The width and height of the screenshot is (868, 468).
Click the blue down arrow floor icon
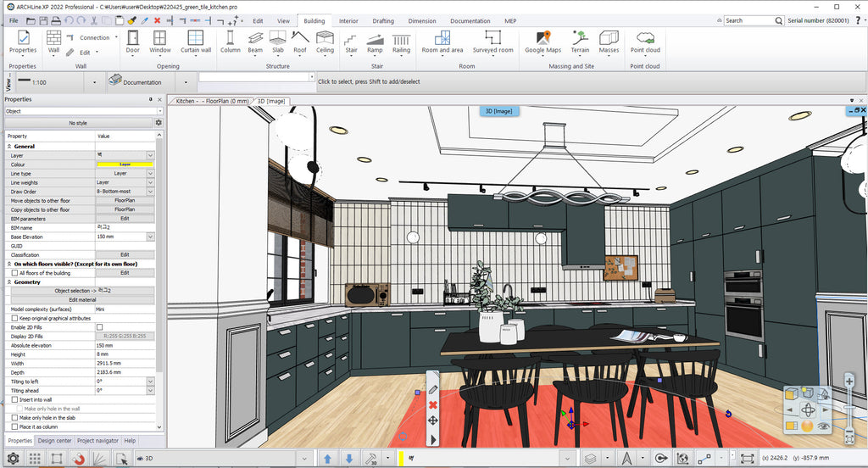coord(349,459)
